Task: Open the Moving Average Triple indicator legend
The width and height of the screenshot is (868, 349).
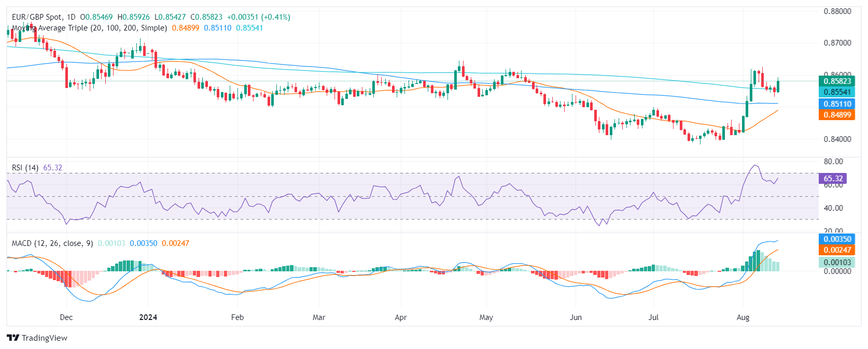Action: 89,28
